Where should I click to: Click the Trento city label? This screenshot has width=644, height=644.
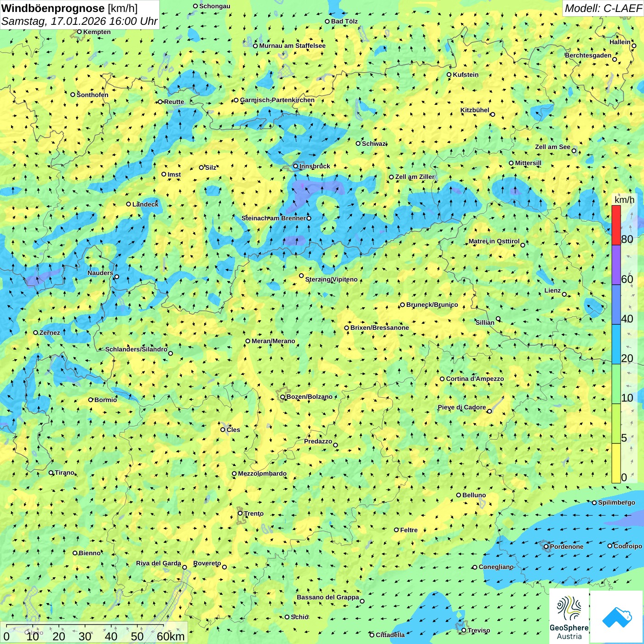pos(254,513)
